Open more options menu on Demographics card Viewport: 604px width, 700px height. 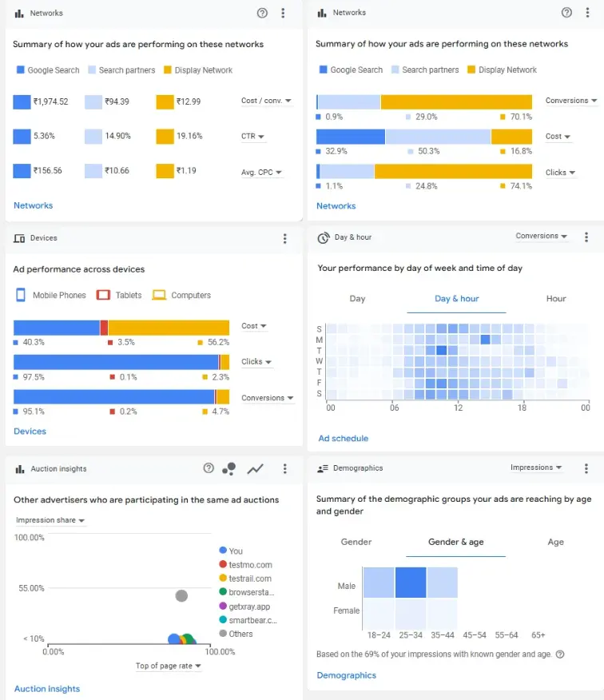coord(586,467)
